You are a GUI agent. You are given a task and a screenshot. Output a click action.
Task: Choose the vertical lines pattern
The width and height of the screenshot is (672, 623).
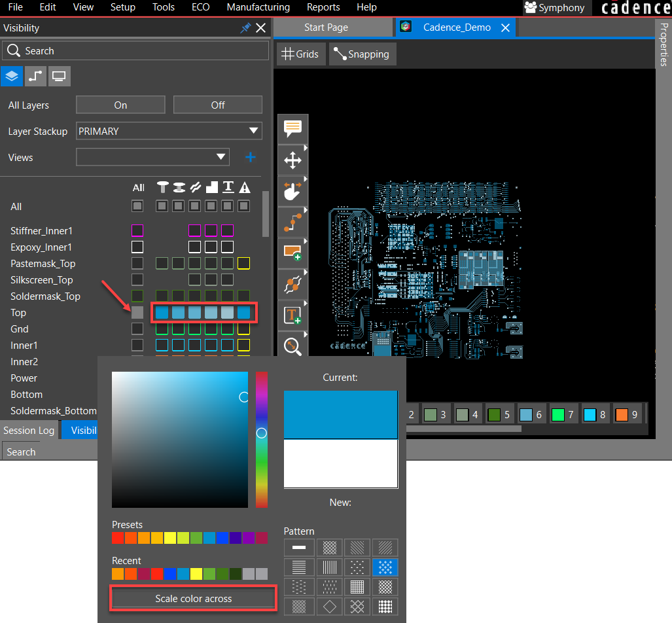pyautogui.click(x=330, y=567)
